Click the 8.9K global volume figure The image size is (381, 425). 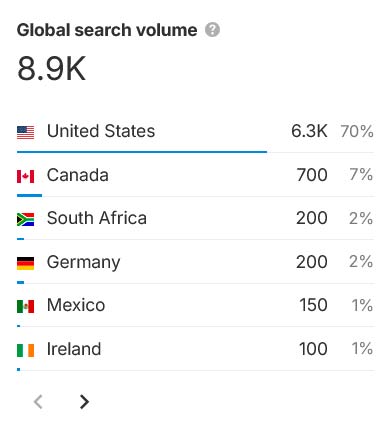click(x=52, y=69)
